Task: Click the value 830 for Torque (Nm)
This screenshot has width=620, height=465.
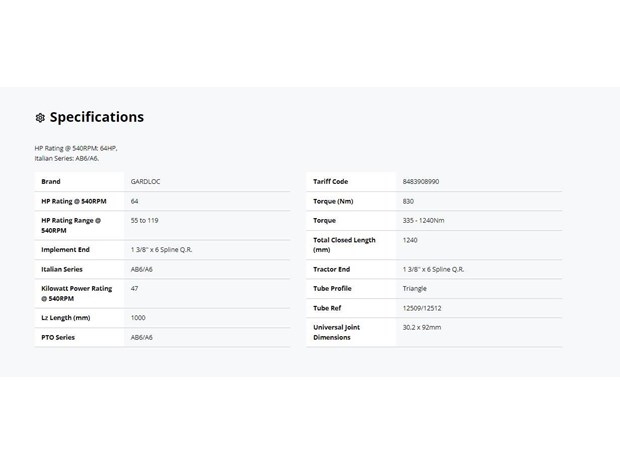Action: coord(408,201)
